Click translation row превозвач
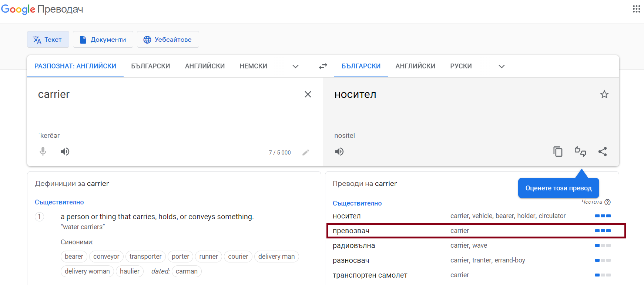This screenshot has width=644, height=285. [x=472, y=231]
